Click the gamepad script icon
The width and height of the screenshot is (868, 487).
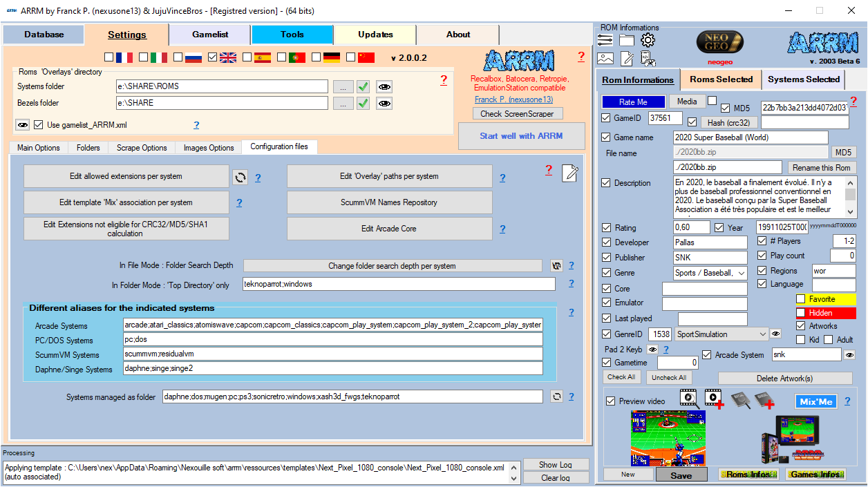[648, 59]
